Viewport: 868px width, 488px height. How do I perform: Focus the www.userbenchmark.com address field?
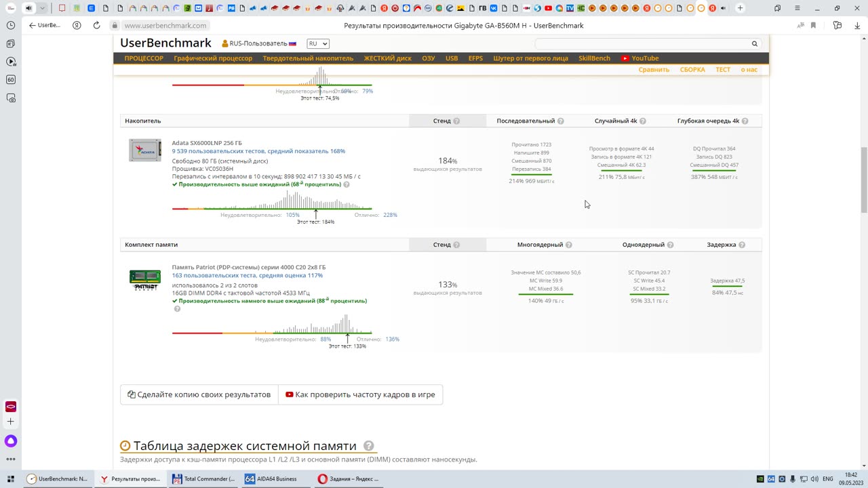point(165,26)
